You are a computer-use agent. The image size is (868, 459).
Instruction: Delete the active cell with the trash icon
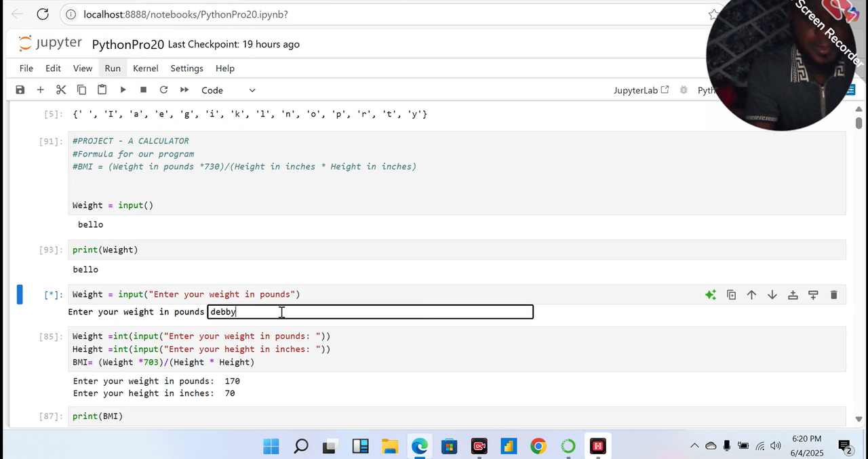[x=833, y=295]
